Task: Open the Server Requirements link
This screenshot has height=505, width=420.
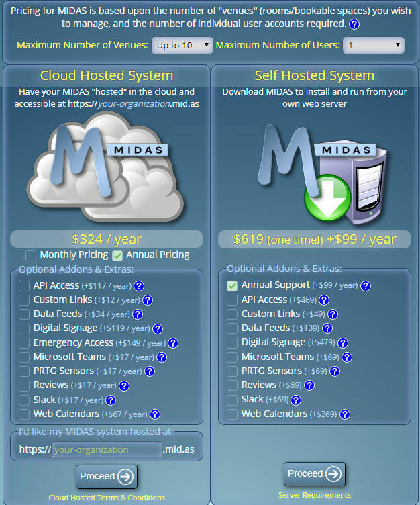Action: coord(314,495)
